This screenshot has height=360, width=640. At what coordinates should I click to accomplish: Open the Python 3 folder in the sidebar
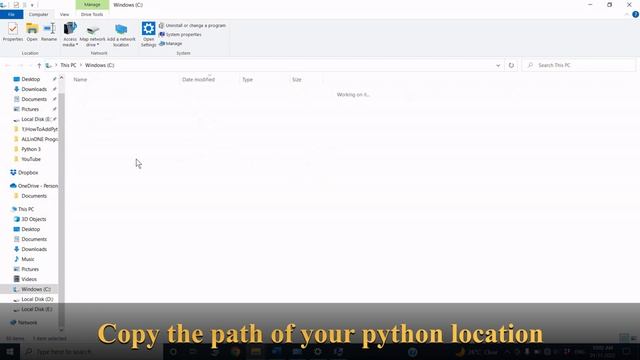(x=31, y=149)
